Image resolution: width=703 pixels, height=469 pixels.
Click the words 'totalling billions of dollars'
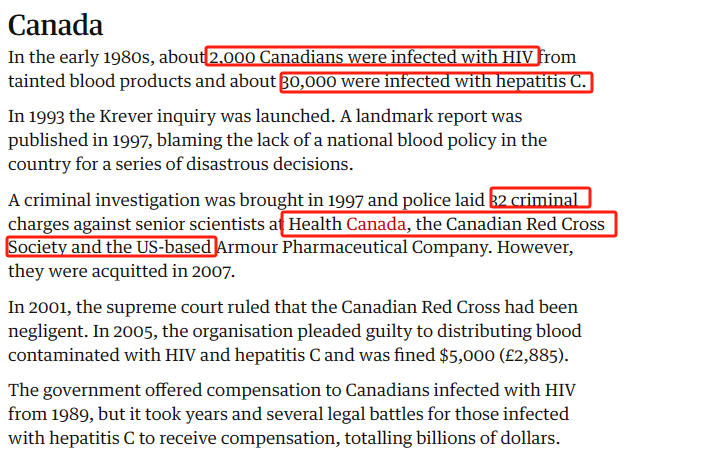451,438
